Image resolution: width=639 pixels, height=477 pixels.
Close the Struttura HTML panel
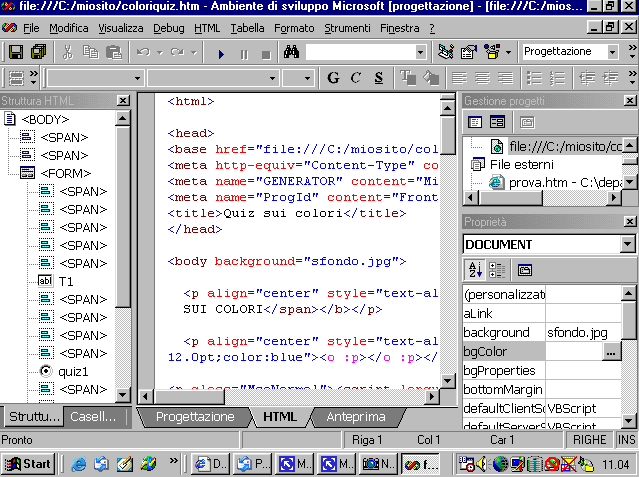[x=123, y=101]
